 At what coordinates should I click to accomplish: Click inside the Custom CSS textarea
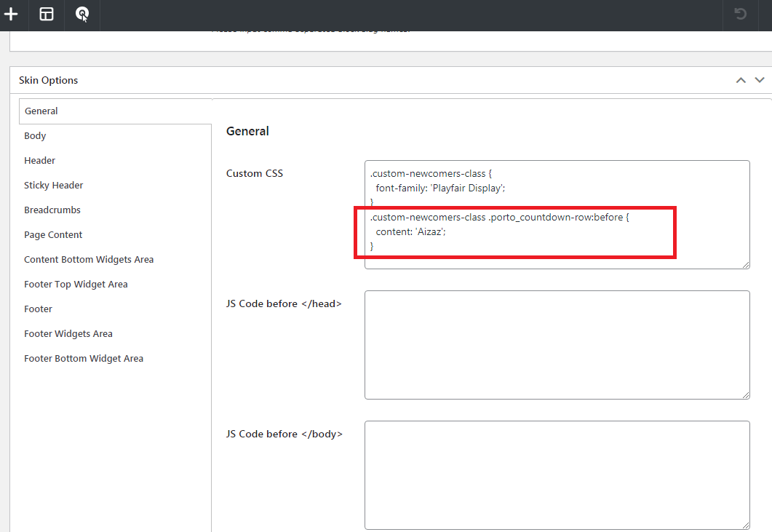pos(557,214)
